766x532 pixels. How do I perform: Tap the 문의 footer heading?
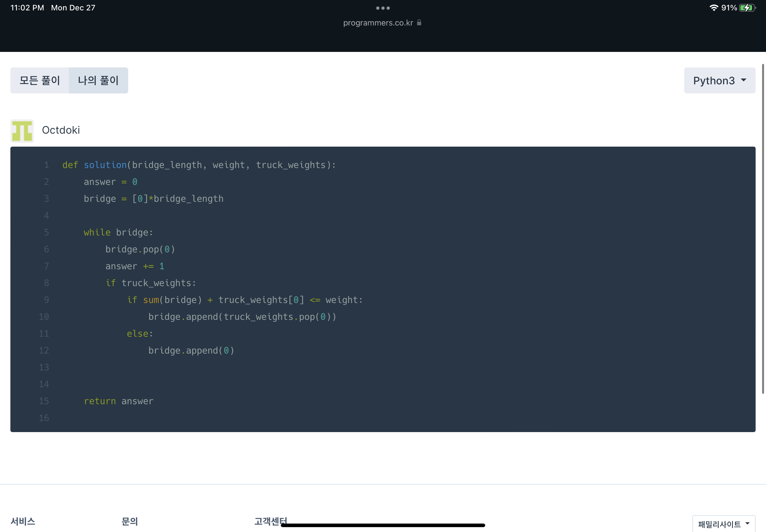pos(130,521)
